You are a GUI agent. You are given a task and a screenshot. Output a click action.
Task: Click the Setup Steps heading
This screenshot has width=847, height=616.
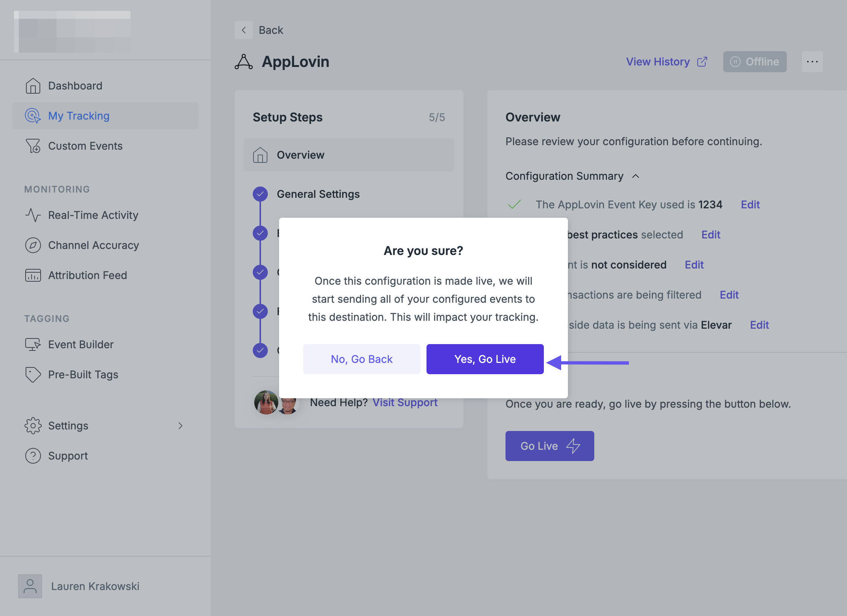(x=288, y=117)
